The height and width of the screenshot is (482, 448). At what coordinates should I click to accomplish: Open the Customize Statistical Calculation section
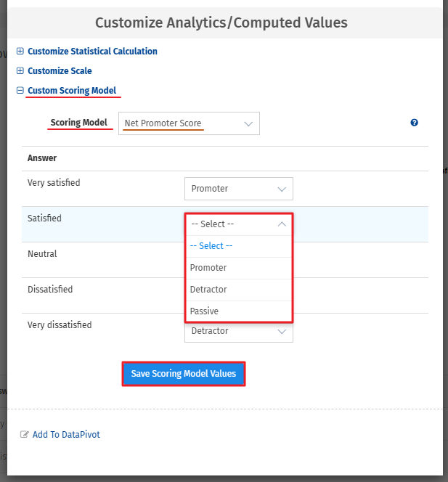coord(92,52)
